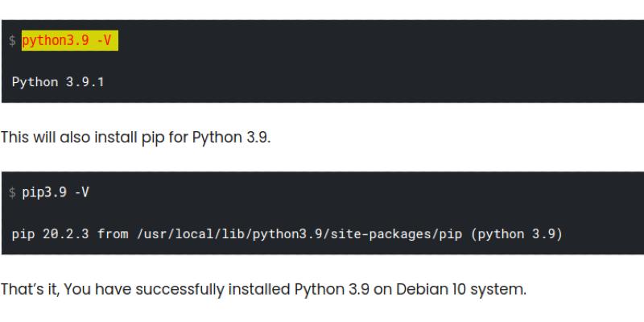Click empty area right of pip3.9 command
This screenshot has width=644, height=322.
coord(362,192)
